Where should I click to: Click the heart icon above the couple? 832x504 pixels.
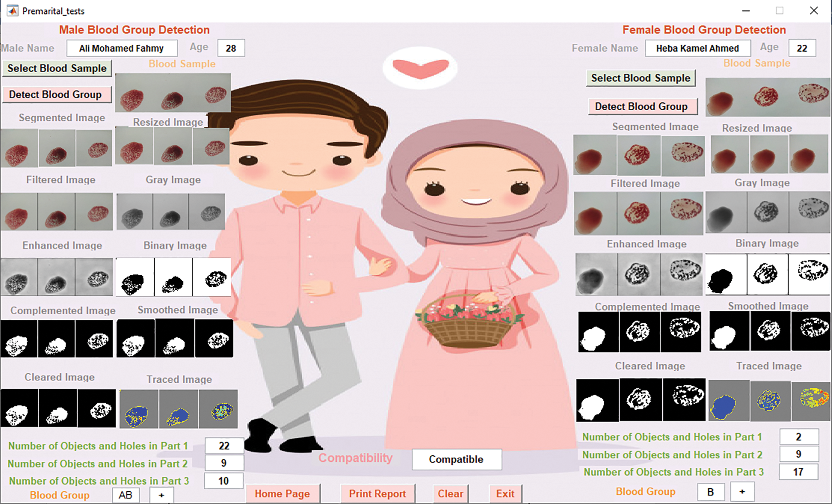[x=420, y=69]
